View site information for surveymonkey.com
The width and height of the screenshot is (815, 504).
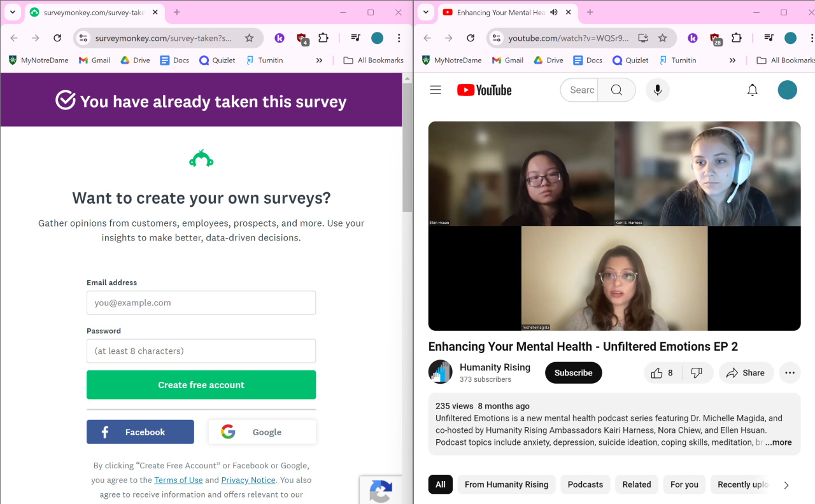pyautogui.click(x=83, y=38)
